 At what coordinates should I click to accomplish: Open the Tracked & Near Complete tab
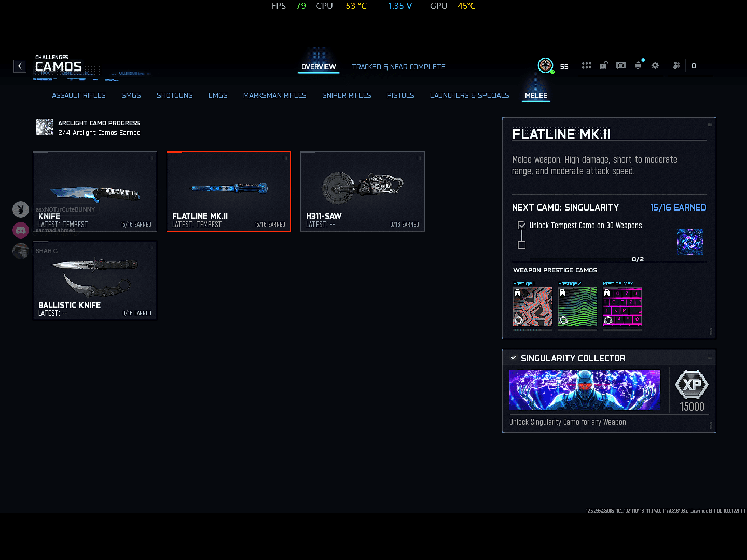click(x=398, y=67)
